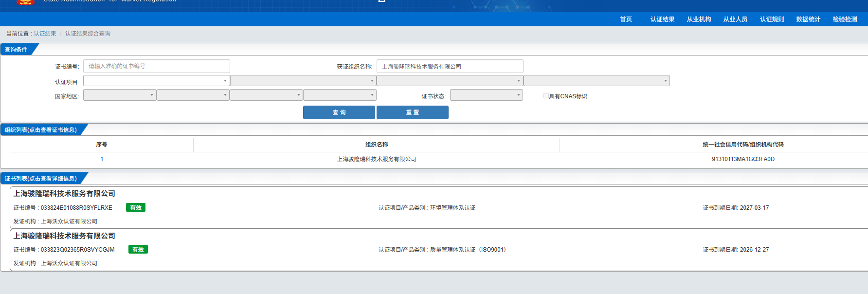
Task: Open the first 国家地区 dropdown
Action: point(120,95)
